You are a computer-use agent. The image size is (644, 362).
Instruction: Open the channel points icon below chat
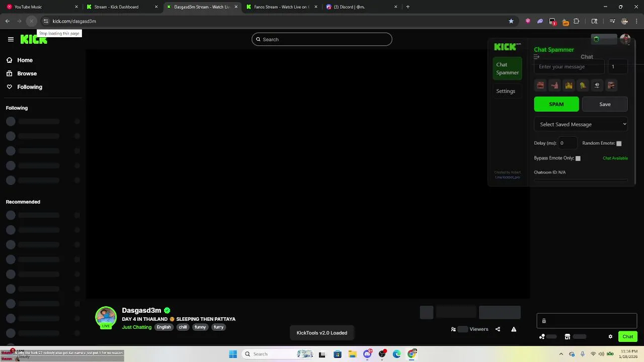[x=542, y=336]
